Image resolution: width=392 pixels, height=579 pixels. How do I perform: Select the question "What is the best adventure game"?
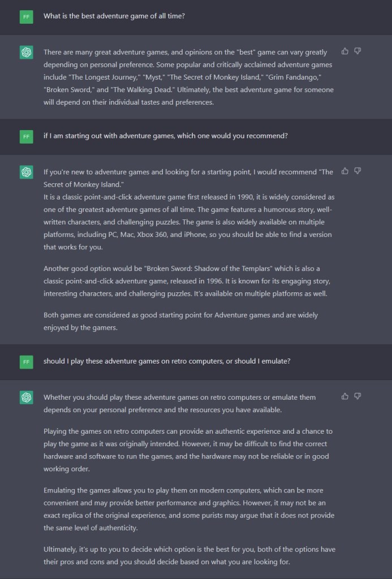point(114,16)
